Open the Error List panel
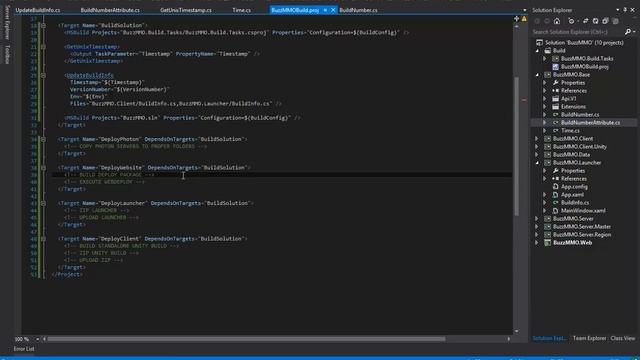640x360 pixels. 24,349
